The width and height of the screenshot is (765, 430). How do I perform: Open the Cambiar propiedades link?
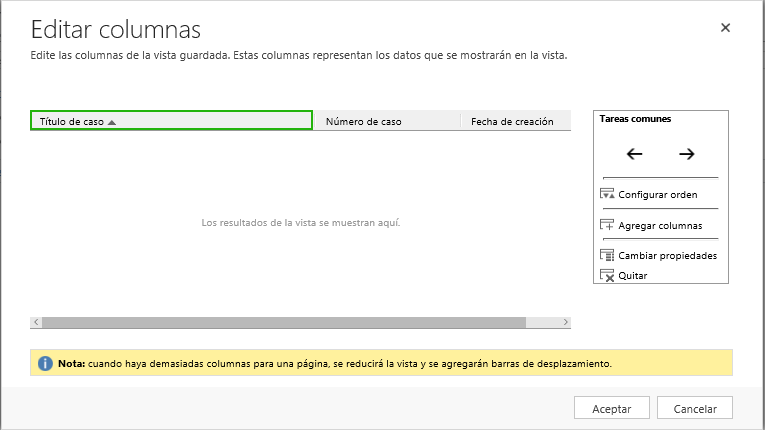point(667,256)
